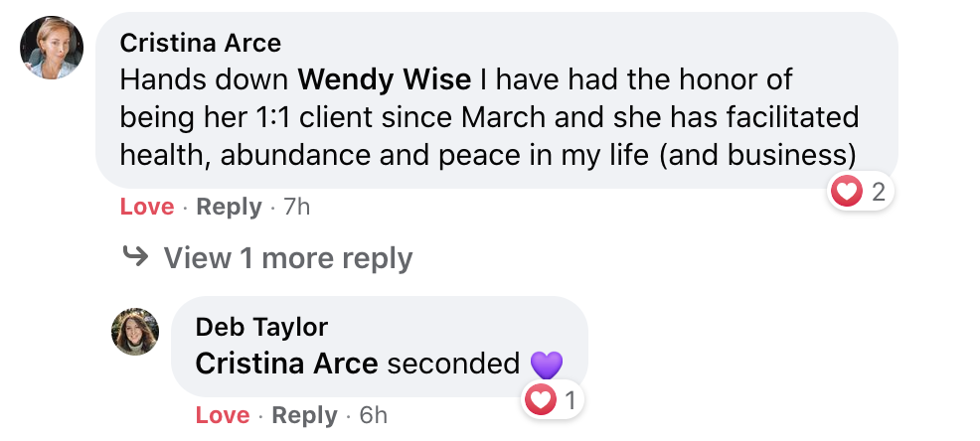Open the 7h timestamp link

point(297,207)
